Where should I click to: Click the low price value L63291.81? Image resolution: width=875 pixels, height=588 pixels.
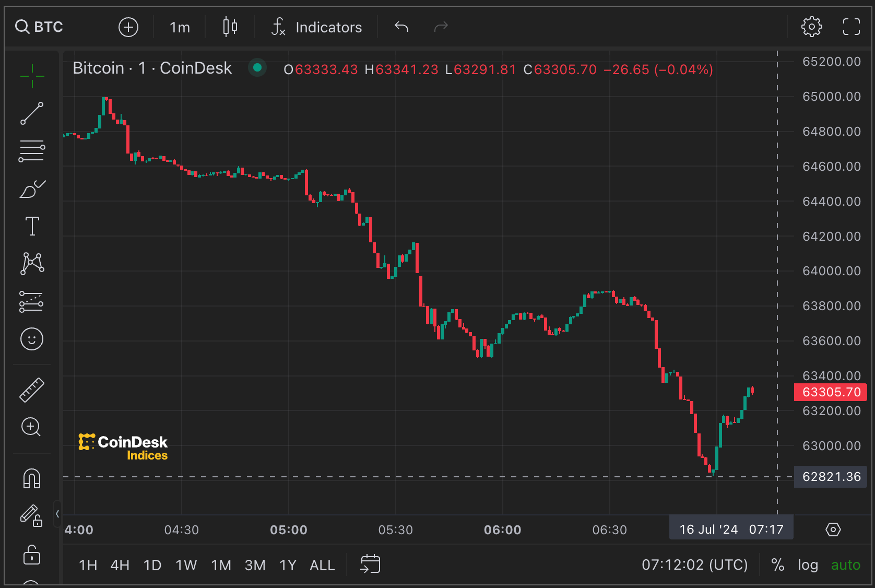481,69
